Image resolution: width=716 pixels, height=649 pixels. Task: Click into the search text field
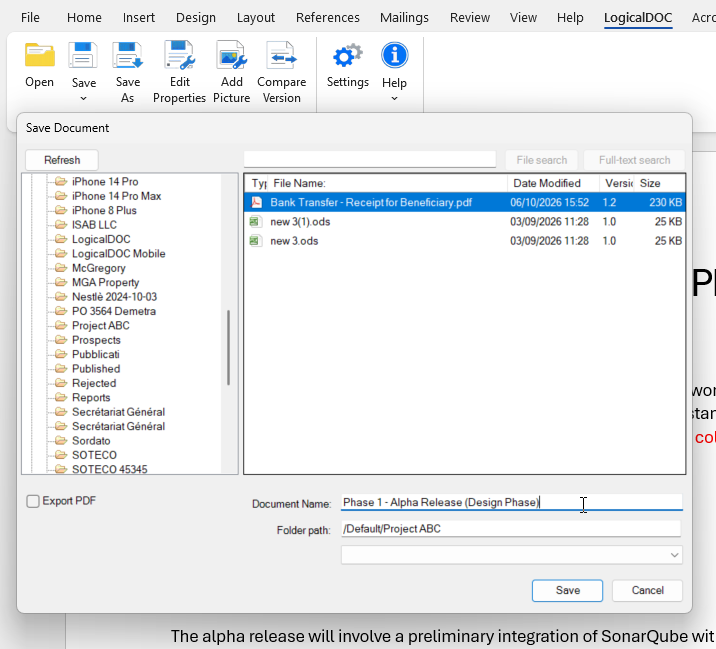coord(370,159)
